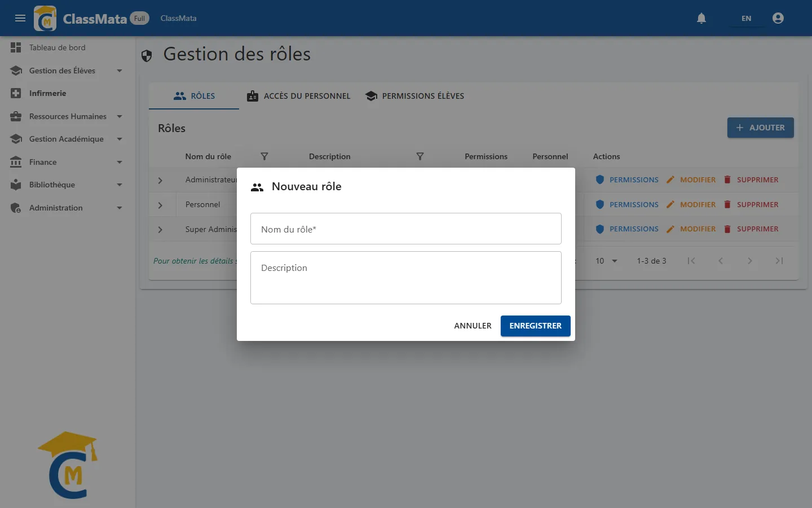Screen dimensions: 812x508
Task: Click ENREGISTRER to save the new role
Action: (x=536, y=326)
